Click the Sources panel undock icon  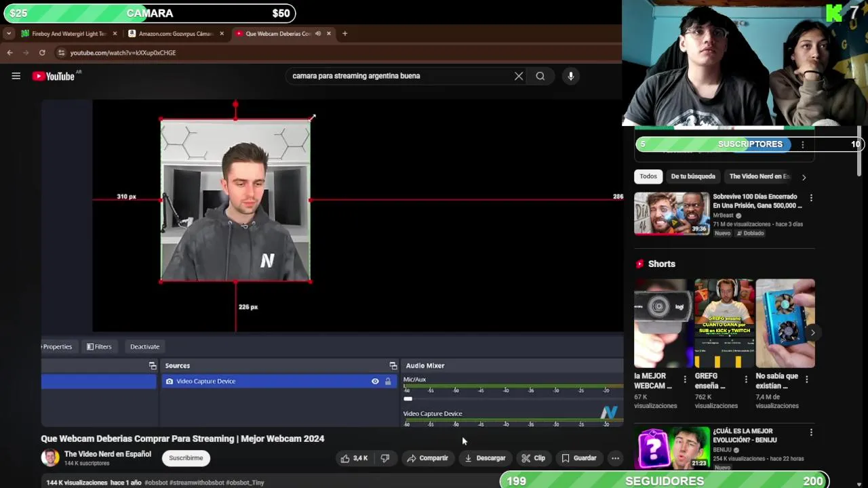[x=393, y=366]
